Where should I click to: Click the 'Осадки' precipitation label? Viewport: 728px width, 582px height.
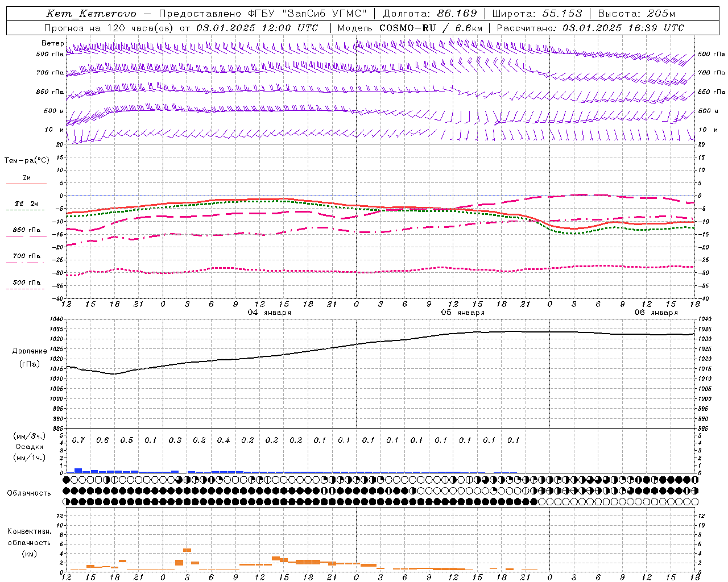tap(30, 447)
